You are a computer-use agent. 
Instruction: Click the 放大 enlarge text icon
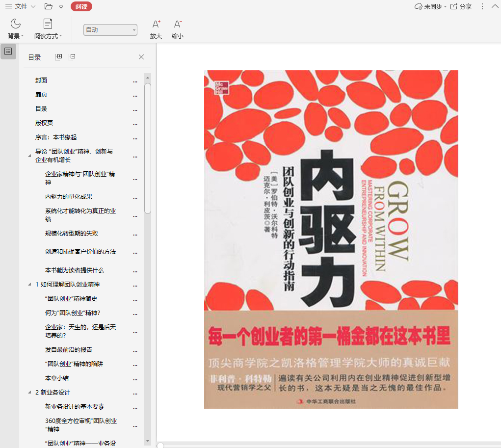pyautogui.click(x=156, y=29)
